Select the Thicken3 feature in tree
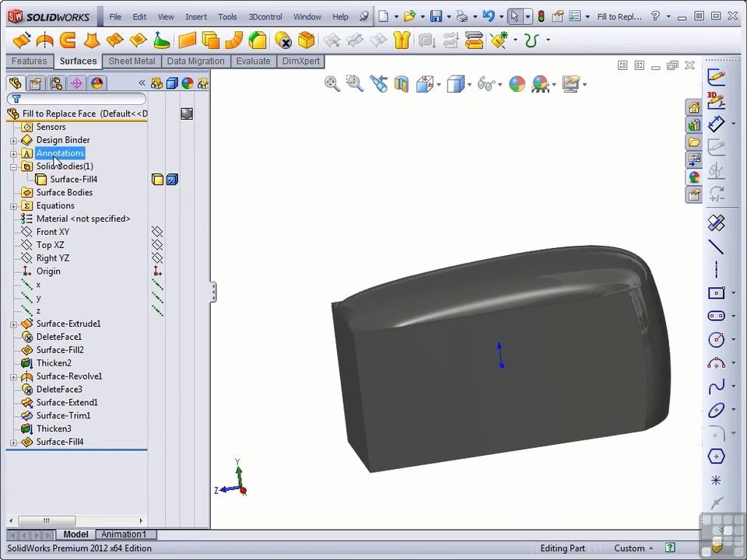The image size is (747, 560). 54,429
